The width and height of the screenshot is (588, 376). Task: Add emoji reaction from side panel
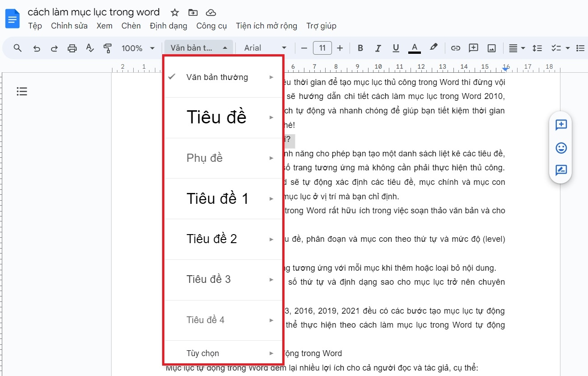561,148
